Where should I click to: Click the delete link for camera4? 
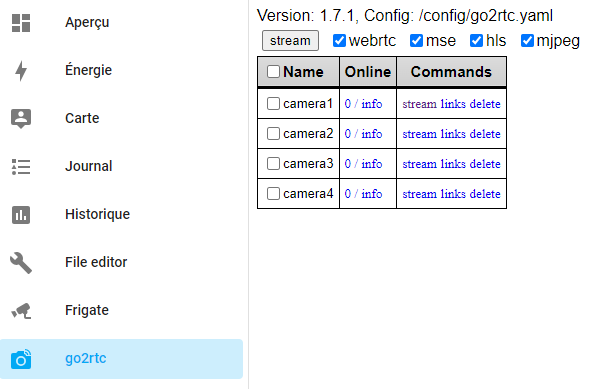pos(485,194)
